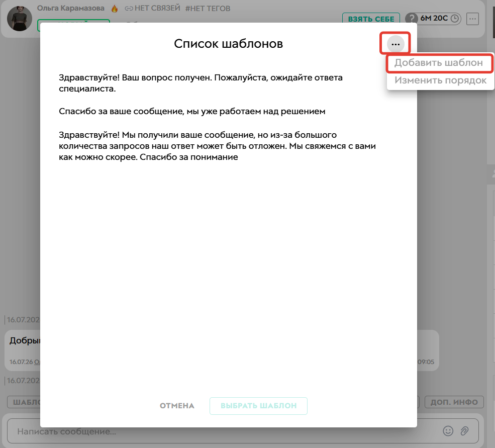Click the 'ДОП. ИНФО' button
The height and width of the screenshot is (448, 495).
tap(454, 402)
